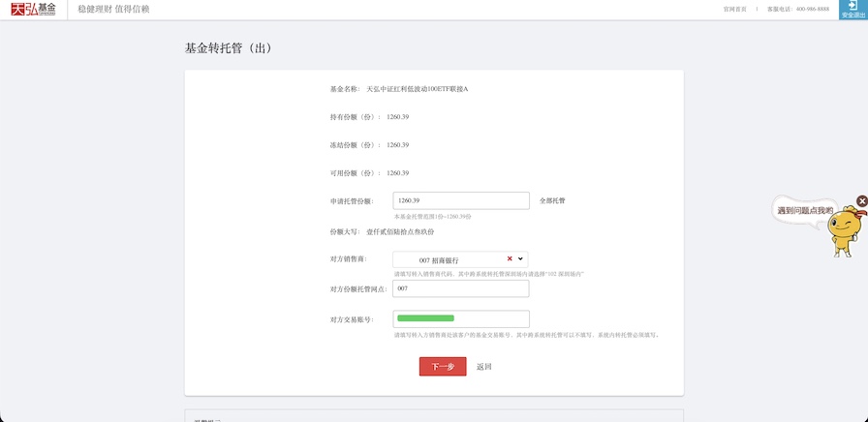This screenshot has height=422, width=868.
Task: Click the 对方份额托管网点 input box
Action: tap(461, 288)
